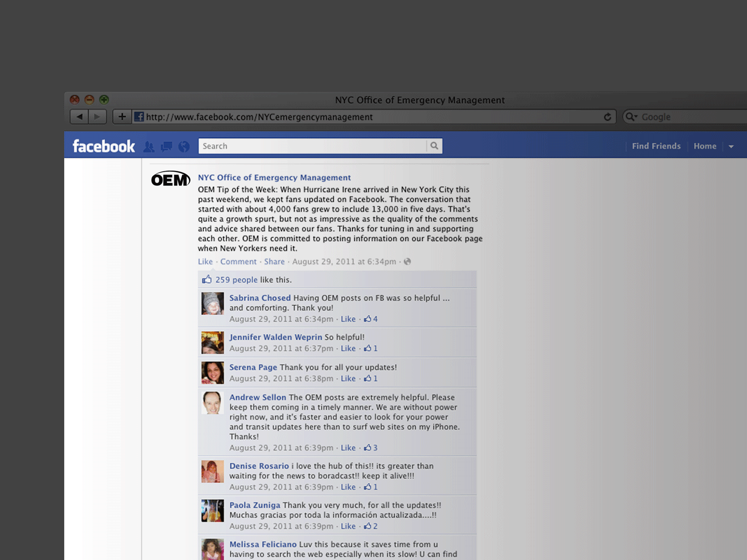Viewport: 747px width, 560px height.
Task: Reload the page with the refresh icon
Action: tap(607, 117)
